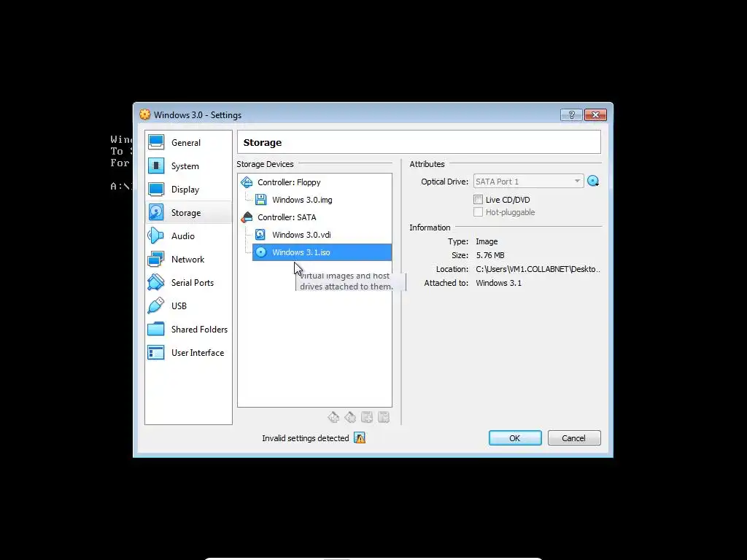Click the Display screen icon in the sidebar

click(156, 189)
